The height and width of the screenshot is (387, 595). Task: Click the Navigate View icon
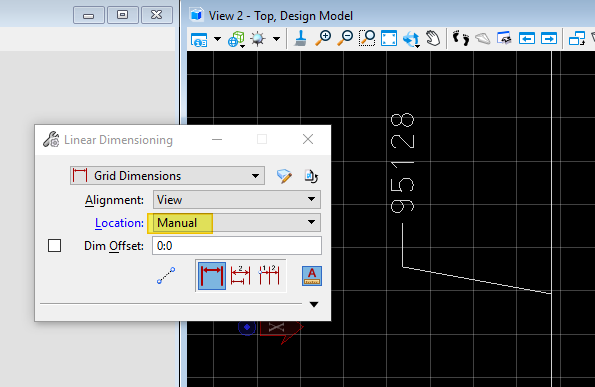click(x=504, y=38)
